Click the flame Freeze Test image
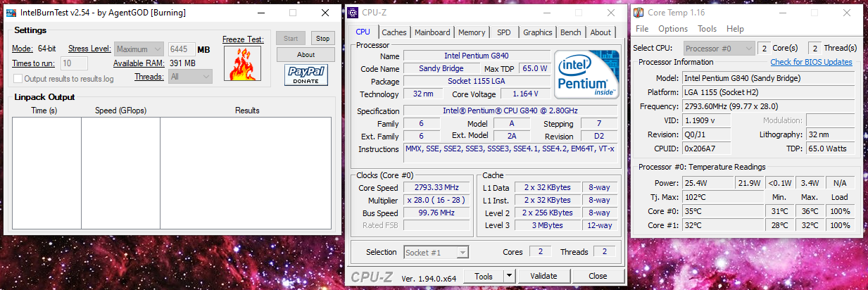Screen dimensions: 868x290 coord(242,64)
